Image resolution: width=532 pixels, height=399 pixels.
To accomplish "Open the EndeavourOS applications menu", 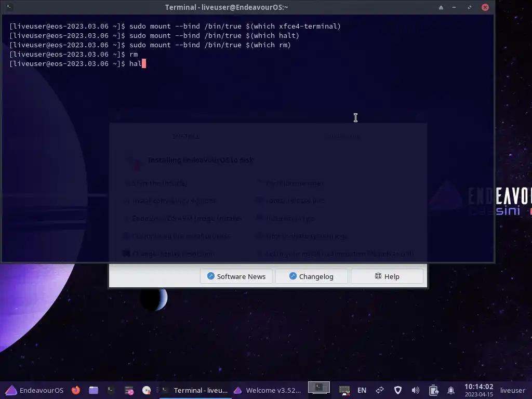I will 34,390.
